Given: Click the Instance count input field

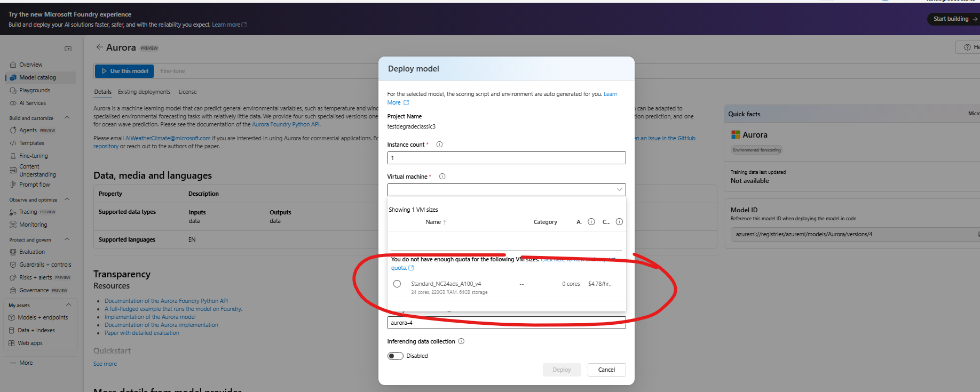Looking at the screenshot, I should [x=507, y=158].
